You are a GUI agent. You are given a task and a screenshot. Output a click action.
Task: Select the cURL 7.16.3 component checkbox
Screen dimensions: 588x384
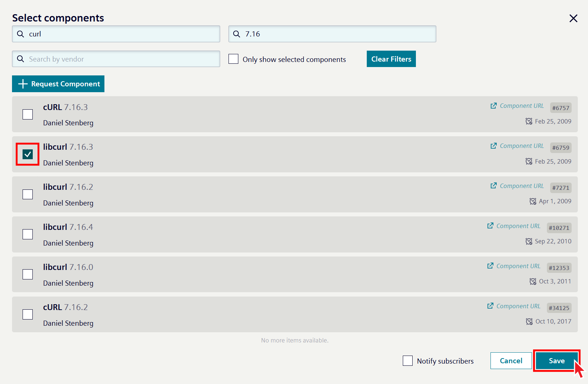click(28, 114)
